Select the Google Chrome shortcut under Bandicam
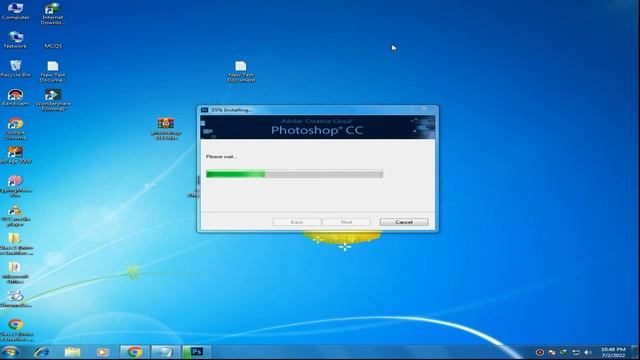 (x=16, y=129)
